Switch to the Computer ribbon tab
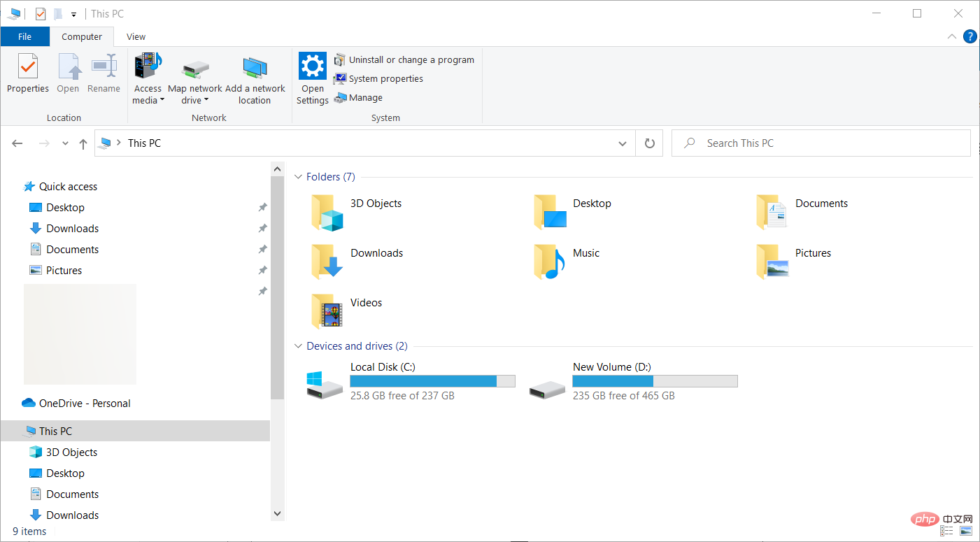The image size is (980, 542). pyautogui.click(x=82, y=37)
